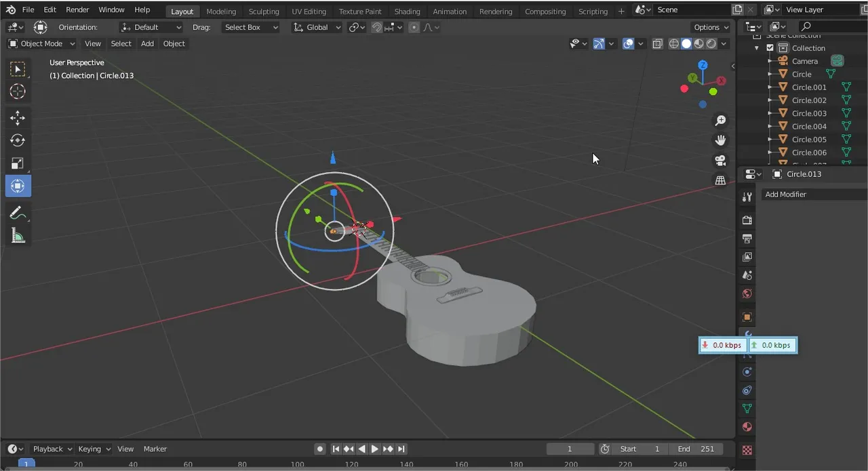Switch to Material Preview shading

(698, 43)
